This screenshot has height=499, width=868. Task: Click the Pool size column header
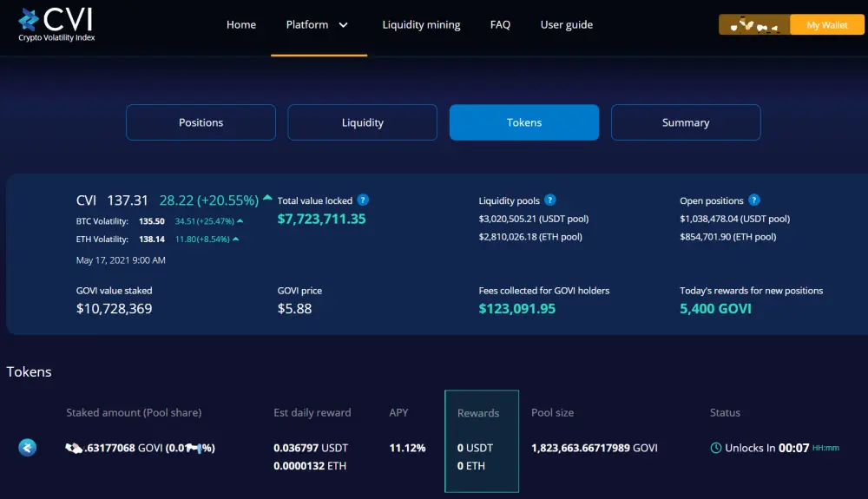[552, 413]
